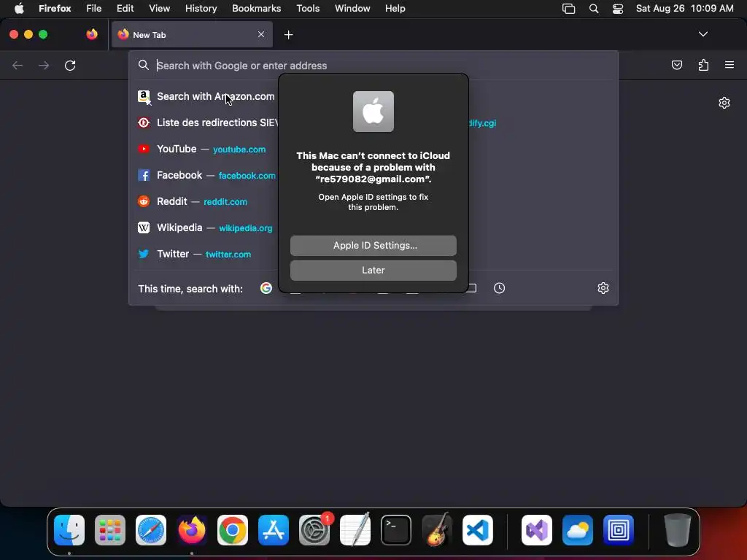The width and height of the screenshot is (747, 560).
Task: Open Control Center in menu bar
Action: [618, 9]
